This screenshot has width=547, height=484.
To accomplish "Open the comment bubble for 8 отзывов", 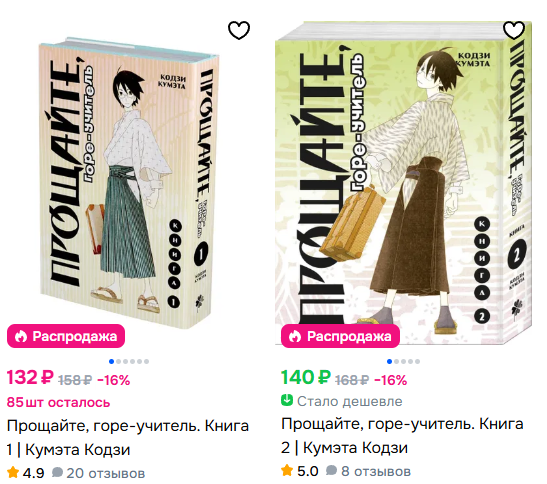I will coord(331,470).
